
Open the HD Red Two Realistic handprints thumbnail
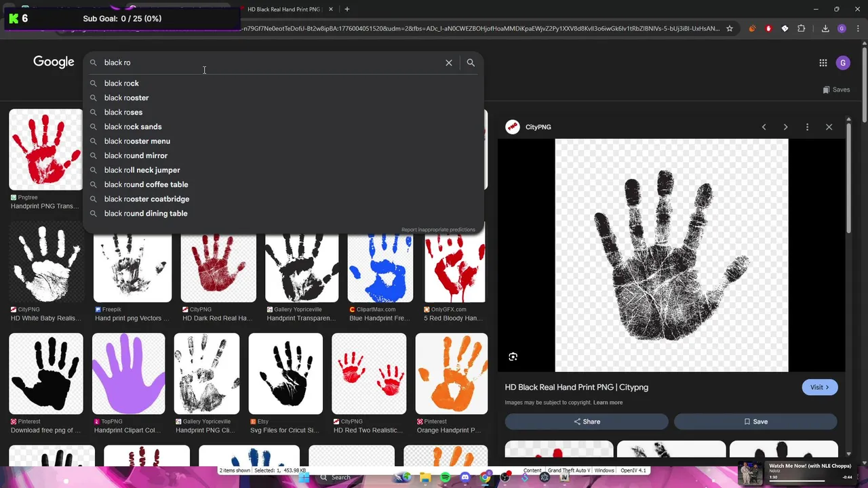pos(369,373)
